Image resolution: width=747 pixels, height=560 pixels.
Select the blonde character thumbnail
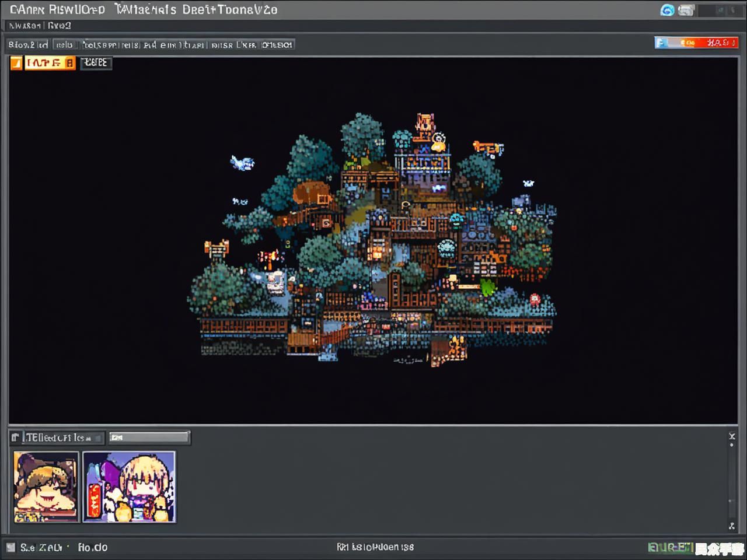coord(129,487)
